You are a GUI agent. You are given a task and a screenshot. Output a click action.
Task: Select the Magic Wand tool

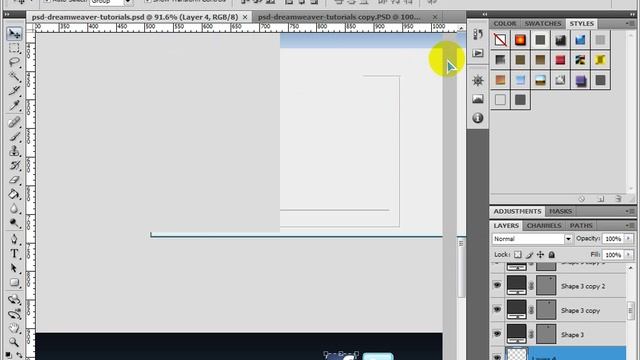tap(14, 76)
